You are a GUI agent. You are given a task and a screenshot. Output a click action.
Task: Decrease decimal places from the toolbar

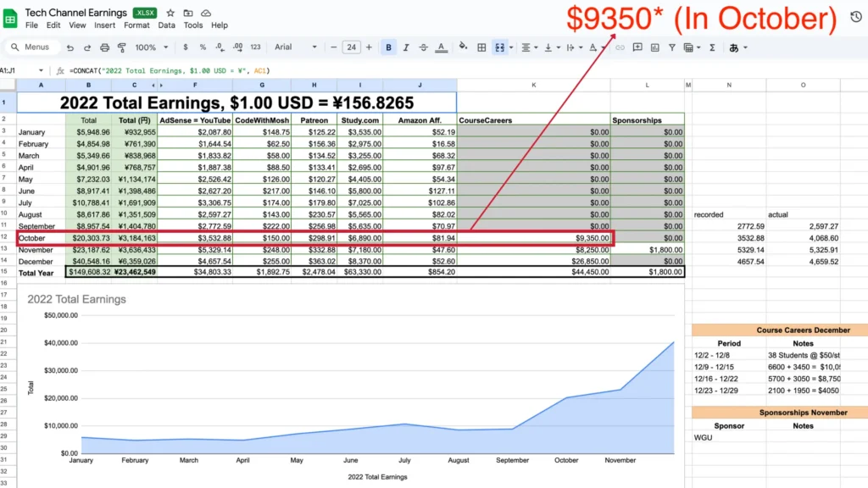point(219,47)
